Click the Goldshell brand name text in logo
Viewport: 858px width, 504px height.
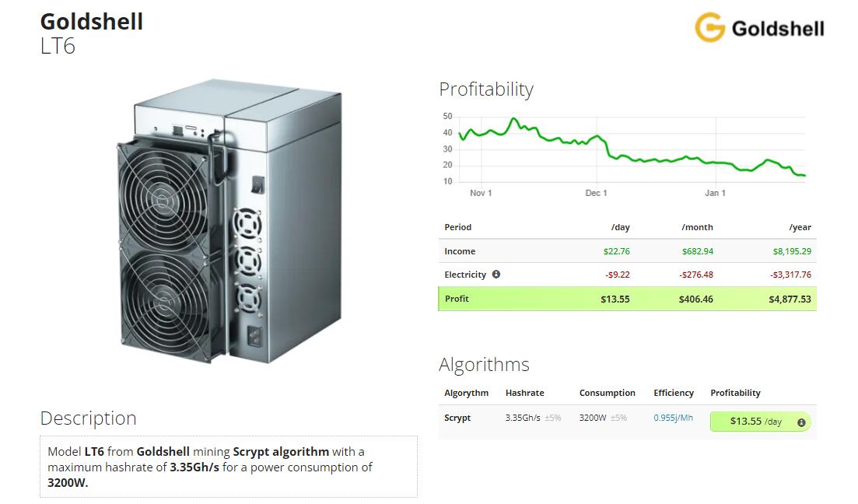point(778,29)
